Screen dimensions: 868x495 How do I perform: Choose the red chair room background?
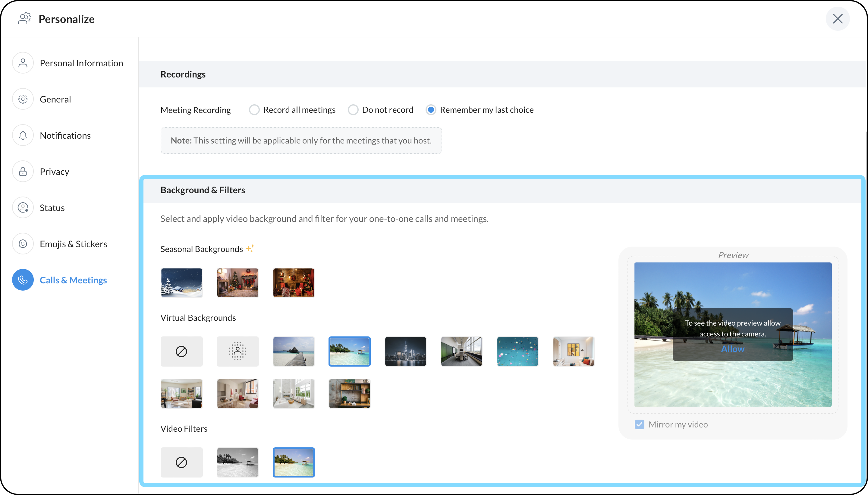[x=237, y=394]
